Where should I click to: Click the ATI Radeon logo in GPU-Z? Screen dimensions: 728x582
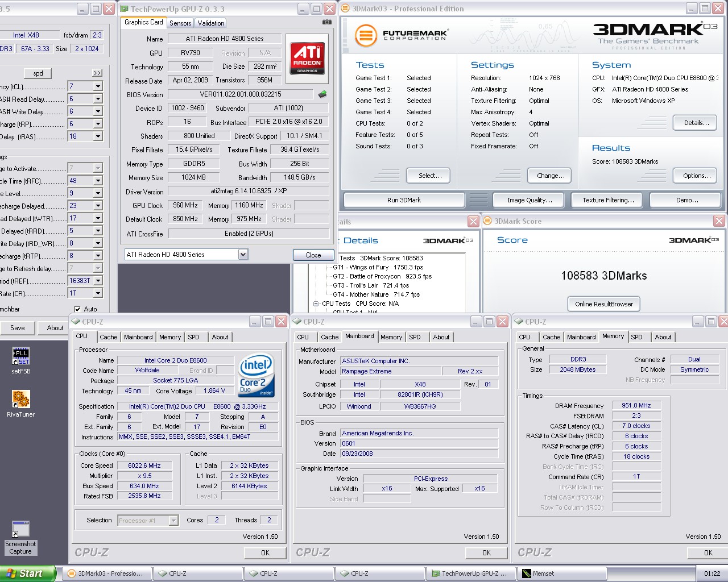[x=307, y=58]
